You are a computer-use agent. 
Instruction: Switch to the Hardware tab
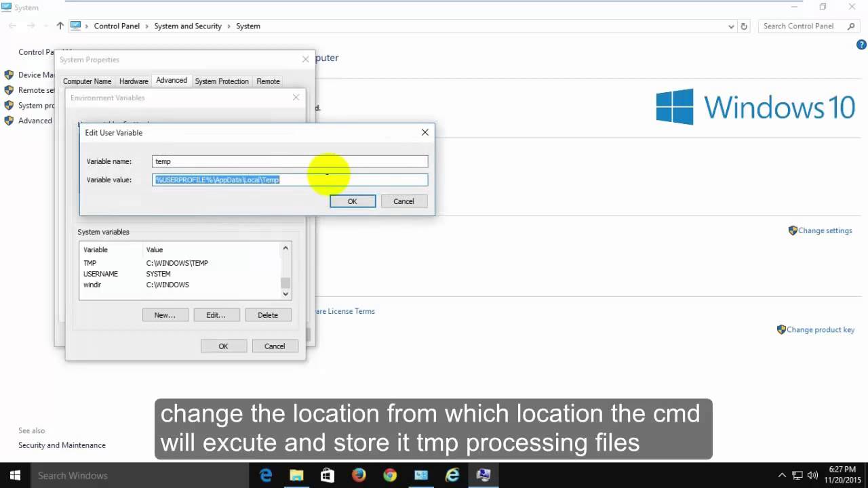(x=134, y=81)
